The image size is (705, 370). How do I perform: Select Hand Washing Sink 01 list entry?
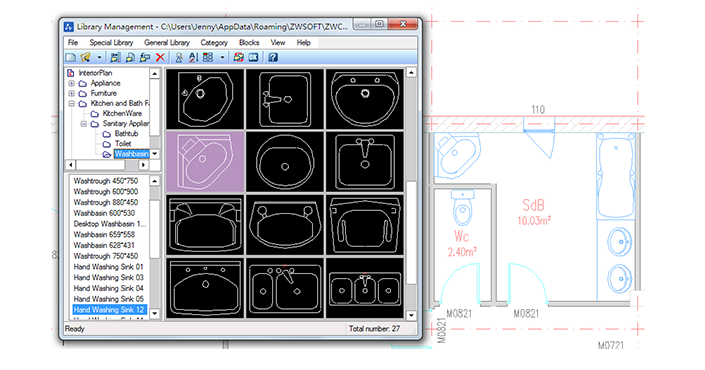108,267
